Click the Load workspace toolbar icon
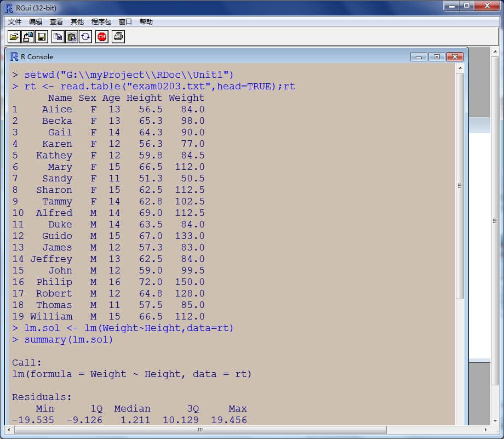This screenshot has width=504, height=439. point(28,37)
